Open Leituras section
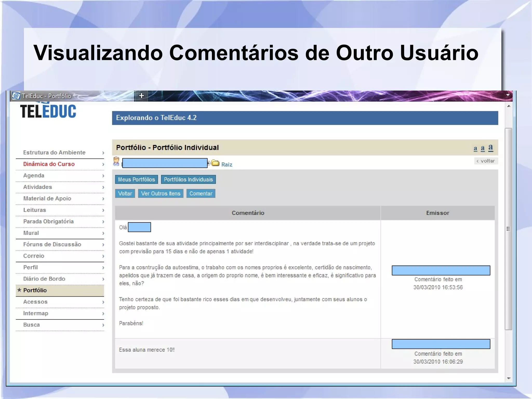The image size is (532, 399). 35,210
